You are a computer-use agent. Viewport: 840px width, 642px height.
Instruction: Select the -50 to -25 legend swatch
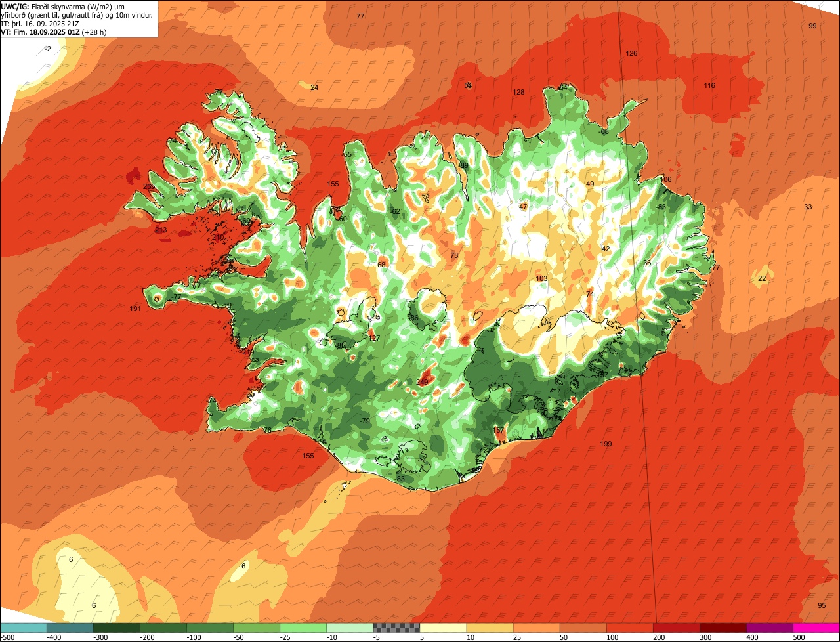[x=257, y=628]
